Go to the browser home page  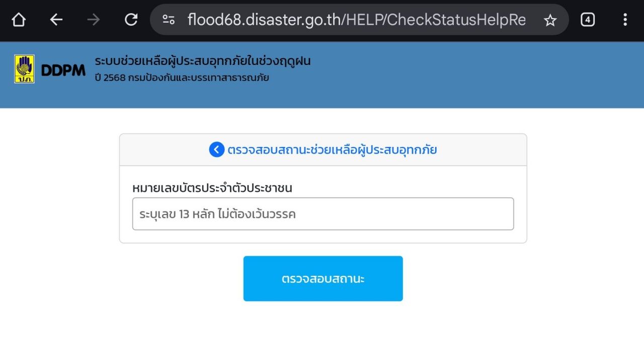click(19, 20)
